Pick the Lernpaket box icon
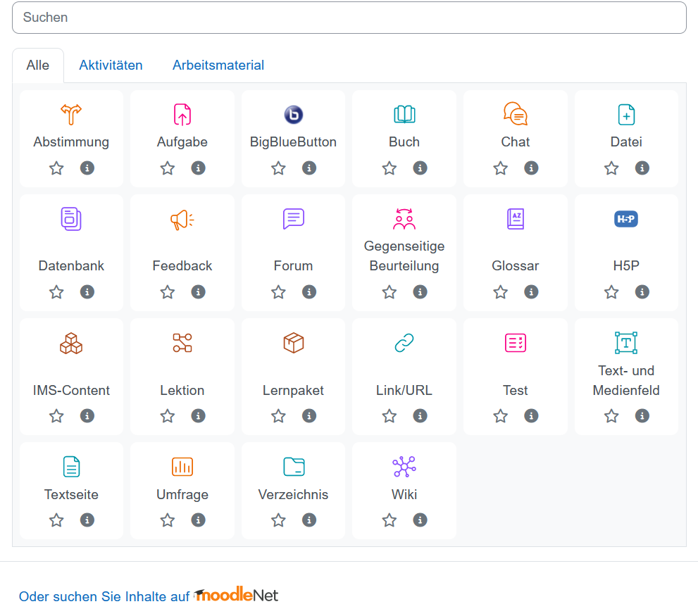698x616 pixels. point(293,343)
